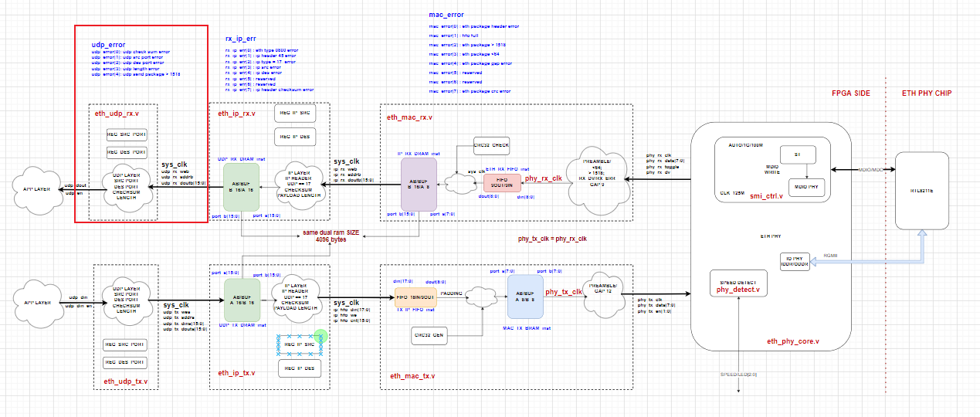The height and width of the screenshot is (417, 980).
Task: Select blue MAC TX BRAM block
Action: [525, 297]
